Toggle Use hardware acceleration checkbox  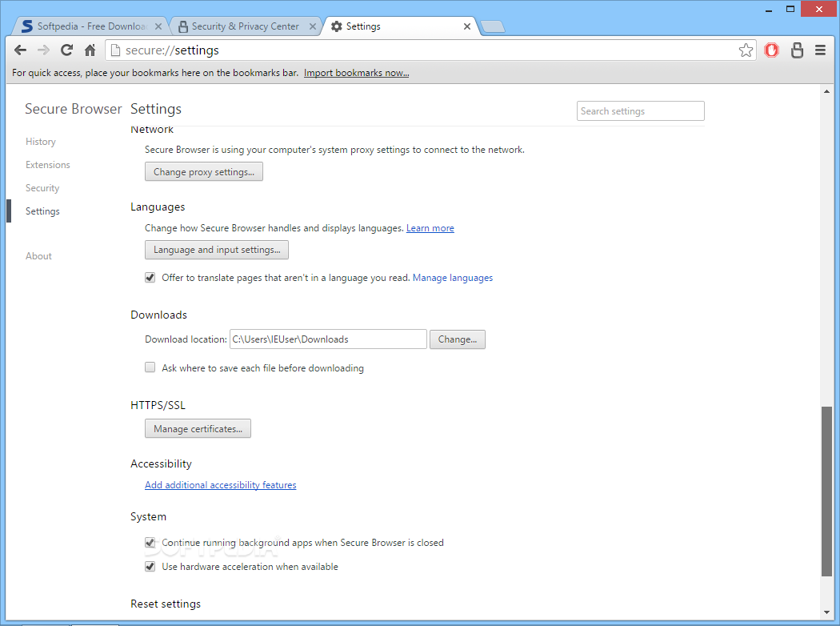150,567
